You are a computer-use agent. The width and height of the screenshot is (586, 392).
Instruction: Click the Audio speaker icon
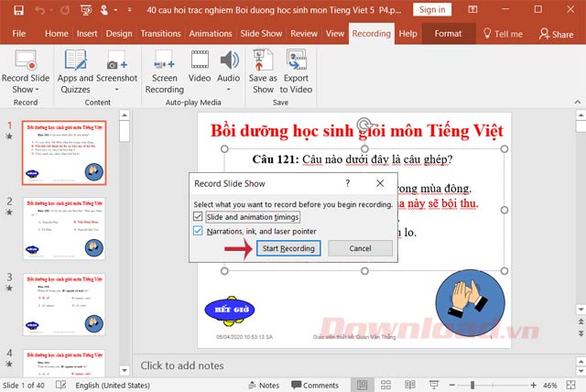click(229, 60)
